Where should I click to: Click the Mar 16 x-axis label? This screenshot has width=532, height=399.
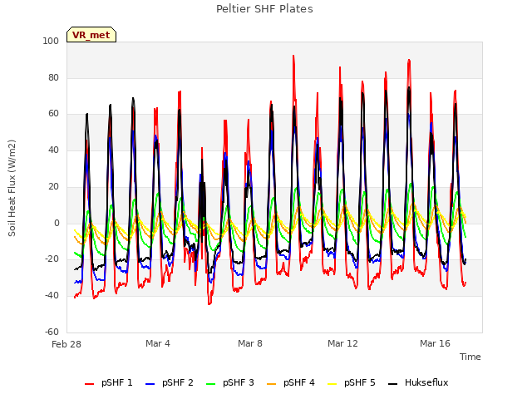(435, 343)
